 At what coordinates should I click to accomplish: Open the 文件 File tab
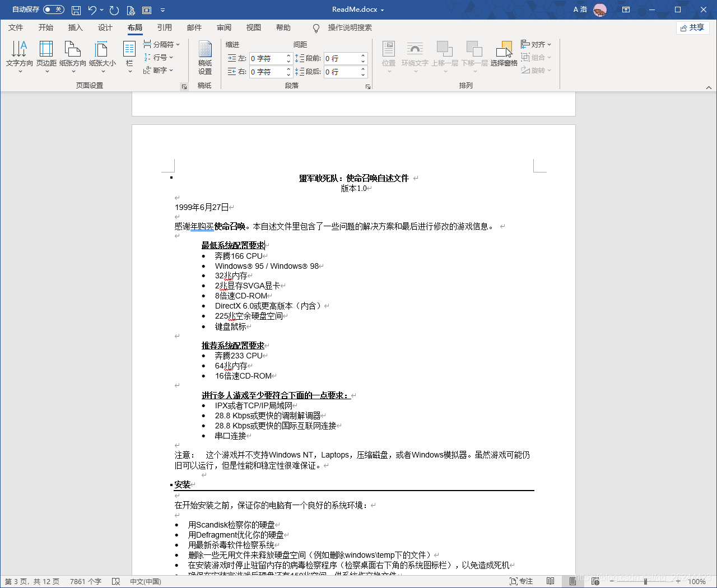click(16, 27)
